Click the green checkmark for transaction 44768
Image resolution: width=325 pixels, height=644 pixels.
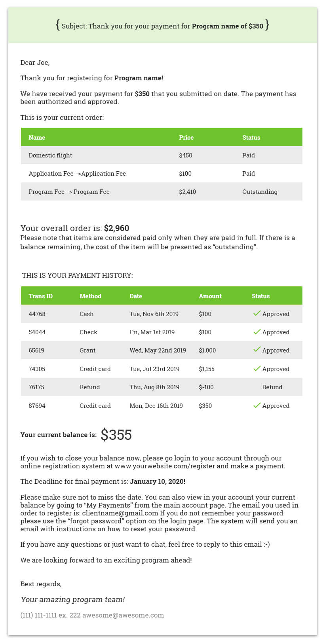[x=257, y=313]
